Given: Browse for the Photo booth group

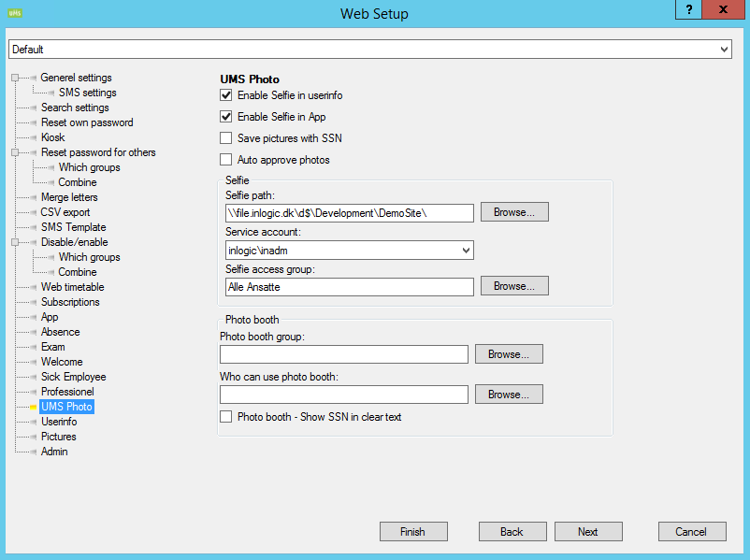Looking at the screenshot, I should pos(509,354).
